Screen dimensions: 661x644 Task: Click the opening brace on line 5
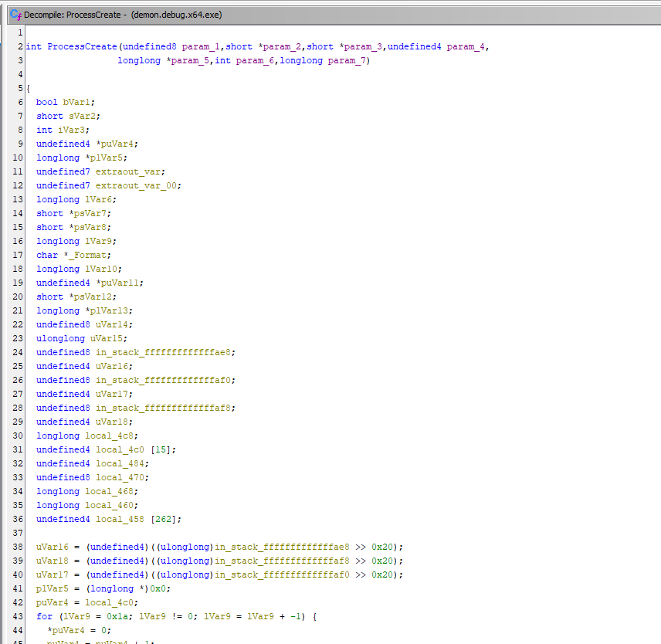tap(28, 88)
